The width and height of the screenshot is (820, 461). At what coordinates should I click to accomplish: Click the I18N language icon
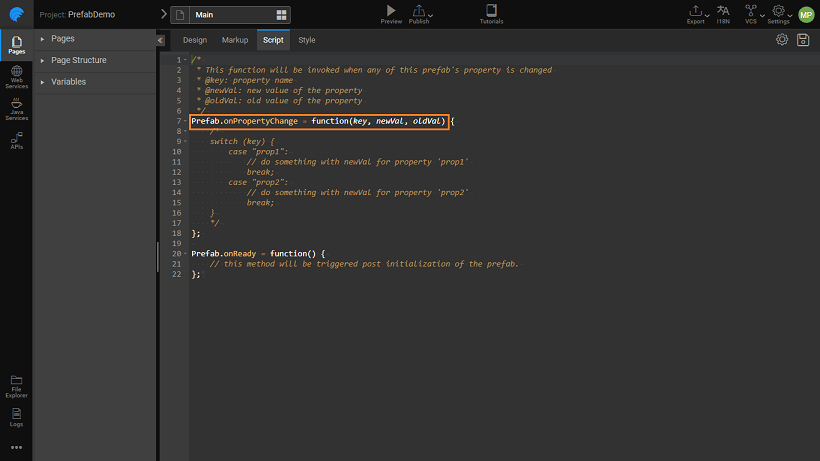click(x=723, y=12)
